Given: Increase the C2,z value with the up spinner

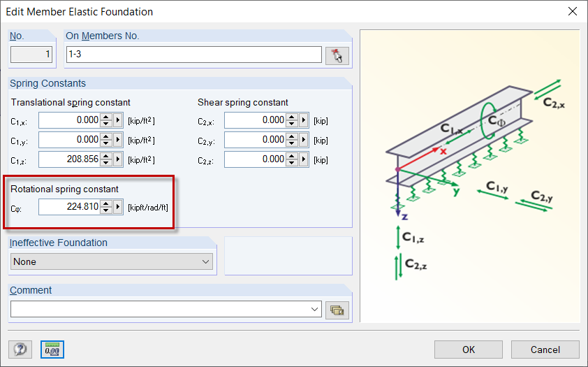Looking at the screenshot, I should coord(292,156).
